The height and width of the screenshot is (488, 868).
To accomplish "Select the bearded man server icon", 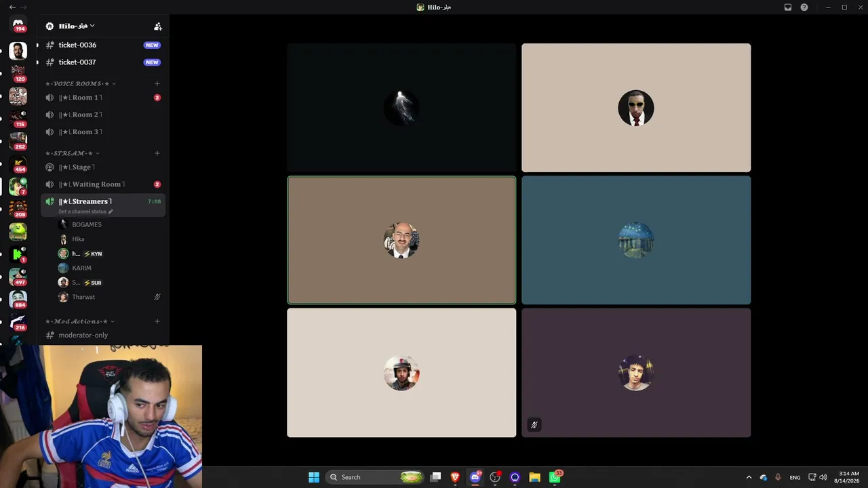I will click(x=18, y=51).
